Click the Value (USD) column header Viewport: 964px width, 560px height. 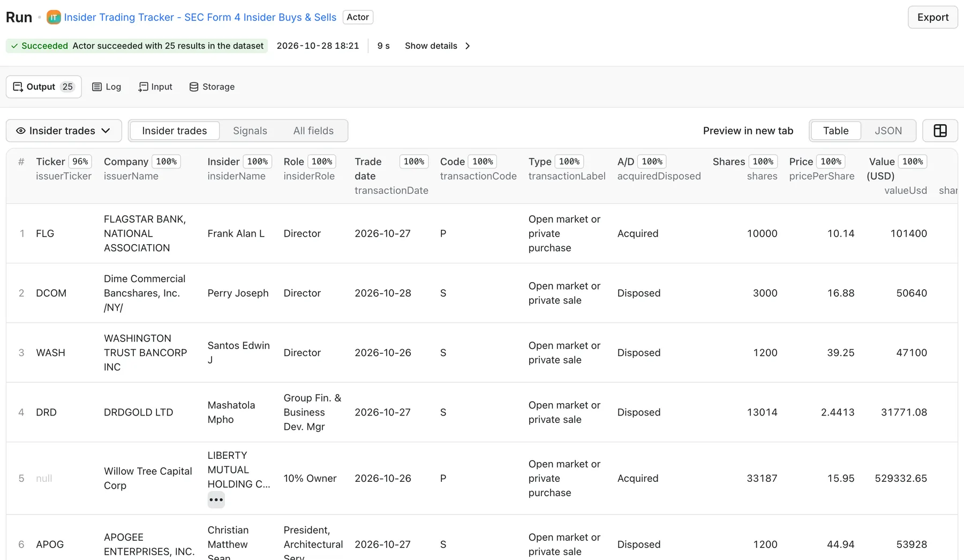(881, 169)
